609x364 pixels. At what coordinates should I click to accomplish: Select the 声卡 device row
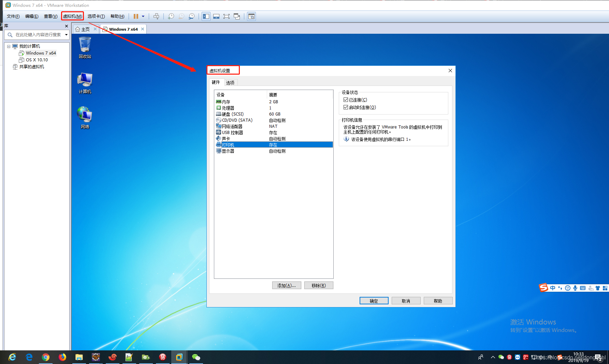coord(274,139)
